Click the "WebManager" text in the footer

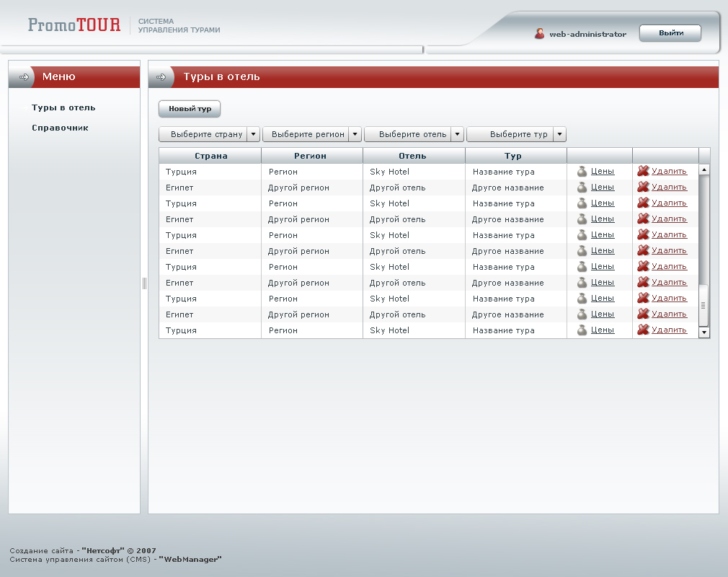[190, 560]
